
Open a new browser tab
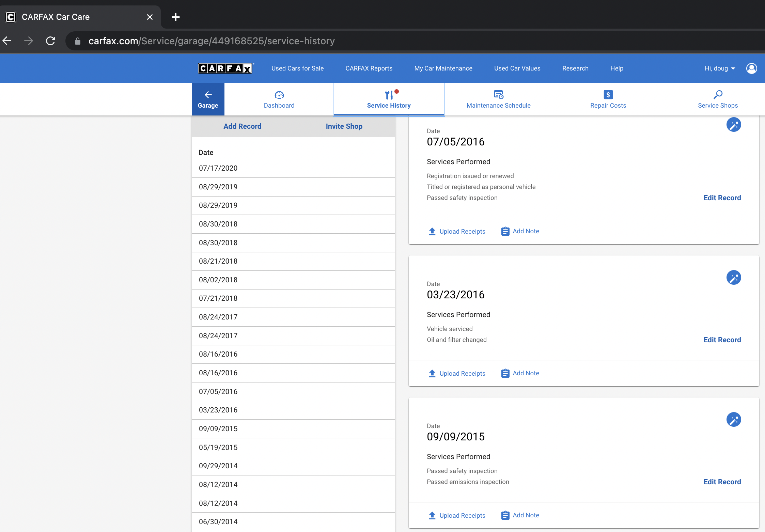[x=176, y=17]
